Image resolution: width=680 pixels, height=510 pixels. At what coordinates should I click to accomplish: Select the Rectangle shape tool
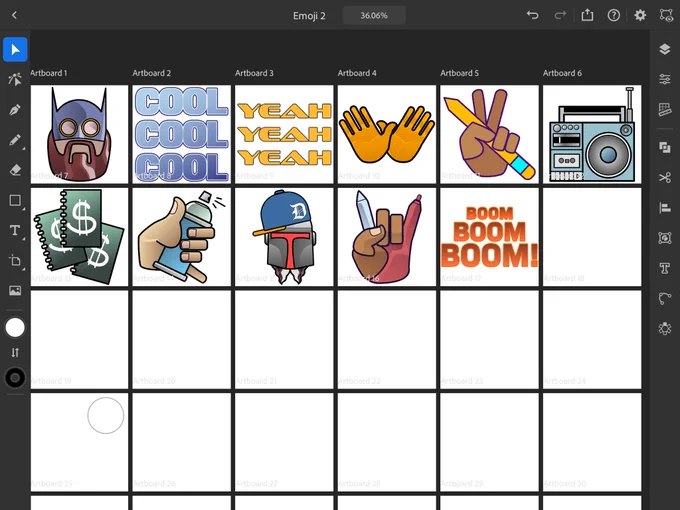[15, 200]
